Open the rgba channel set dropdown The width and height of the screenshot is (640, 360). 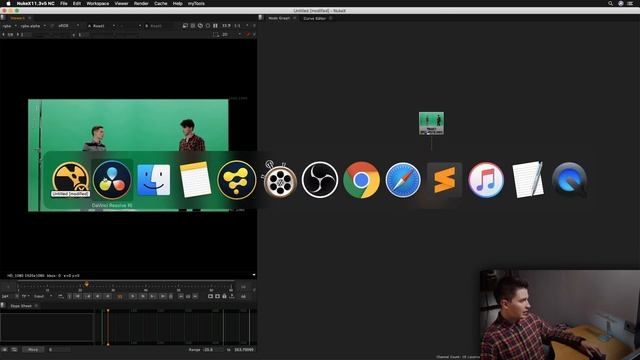(x=10, y=26)
